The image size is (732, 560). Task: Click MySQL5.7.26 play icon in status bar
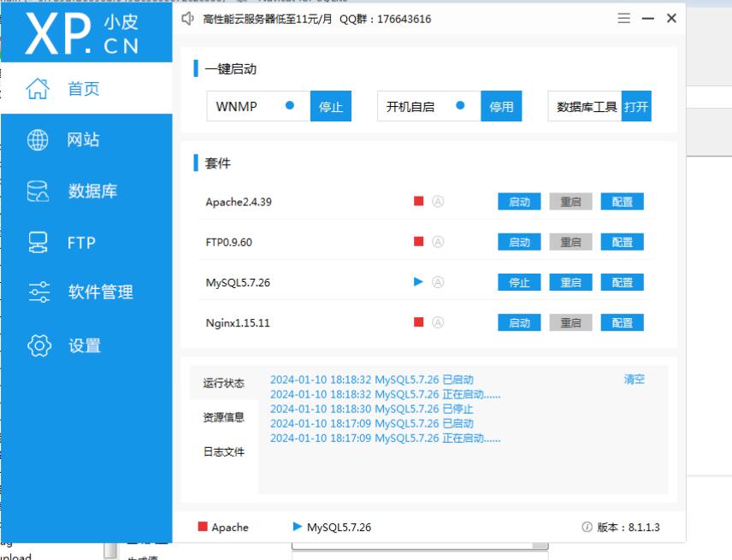pyautogui.click(x=297, y=527)
